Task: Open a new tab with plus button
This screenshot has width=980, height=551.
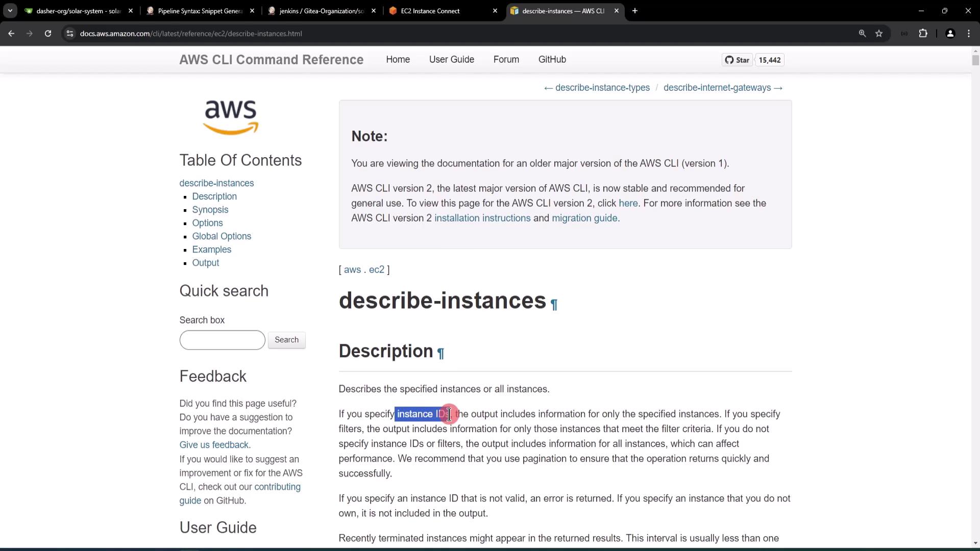Action: [634, 11]
